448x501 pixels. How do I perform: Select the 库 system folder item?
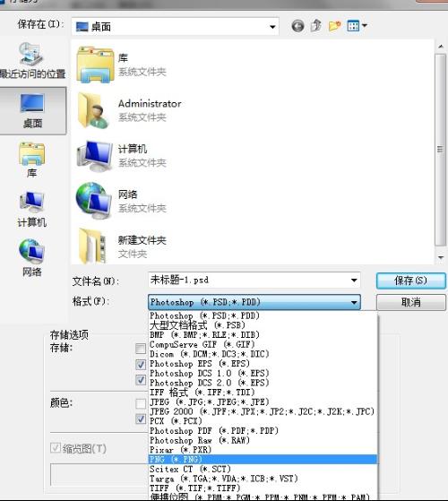(121, 65)
